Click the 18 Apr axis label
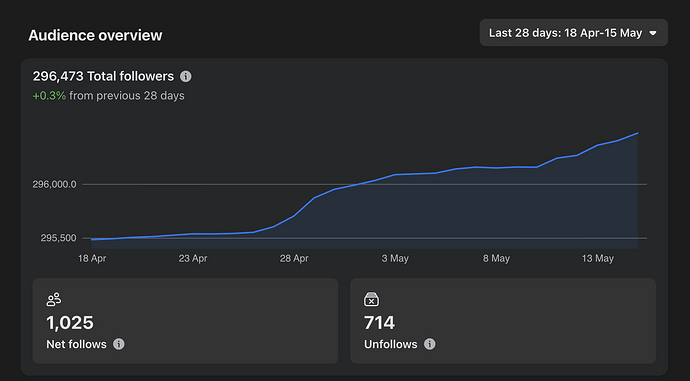Image resolution: width=690 pixels, height=381 pixels. (92, 259)
